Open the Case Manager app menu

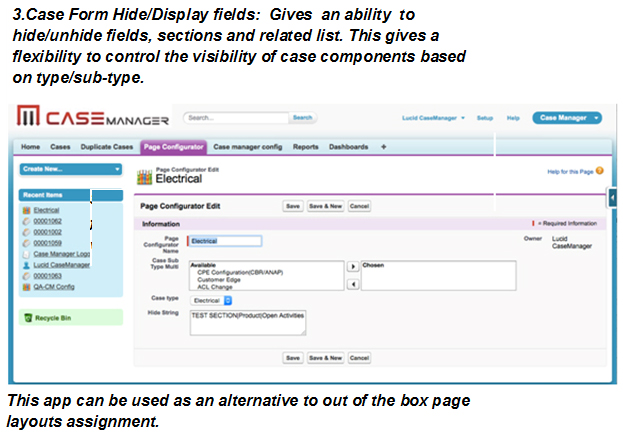567,118
